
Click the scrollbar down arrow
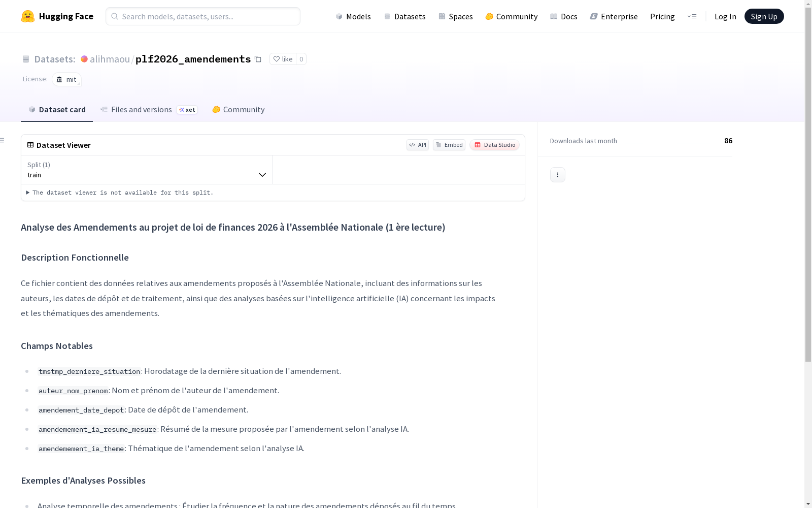click(x=808, y=503)
